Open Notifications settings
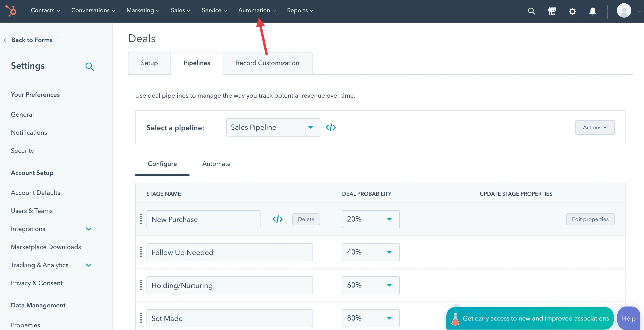 pos(29,132)
